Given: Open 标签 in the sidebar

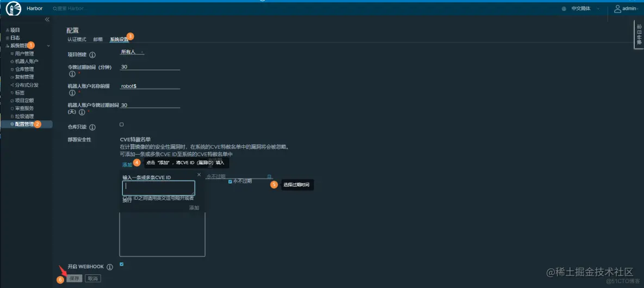Looking at the screenshot, I should click(20, 93).
